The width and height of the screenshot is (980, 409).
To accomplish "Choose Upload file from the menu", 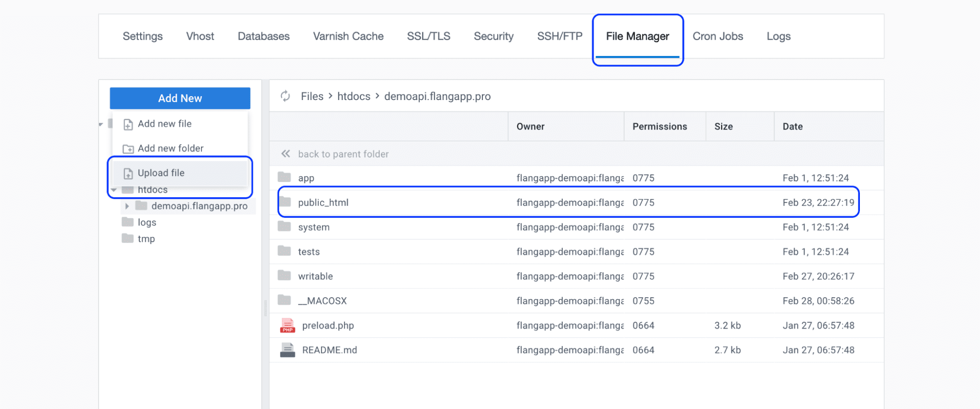I will tap(161, 173).
